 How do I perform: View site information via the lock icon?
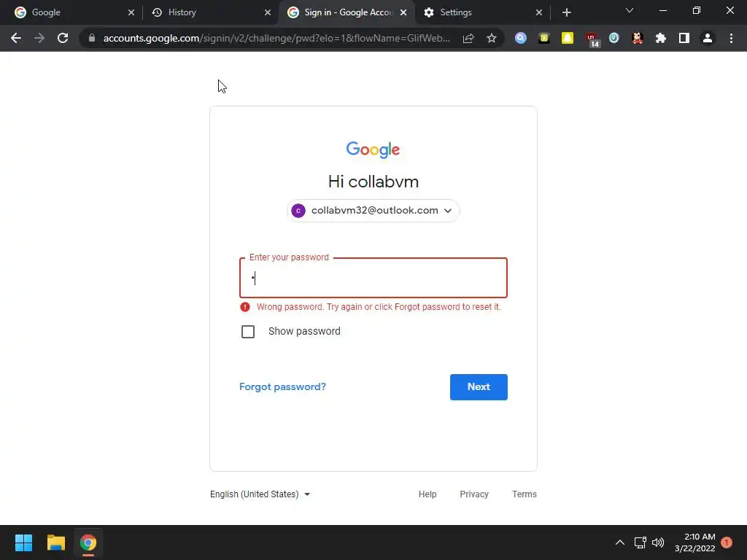92,38
